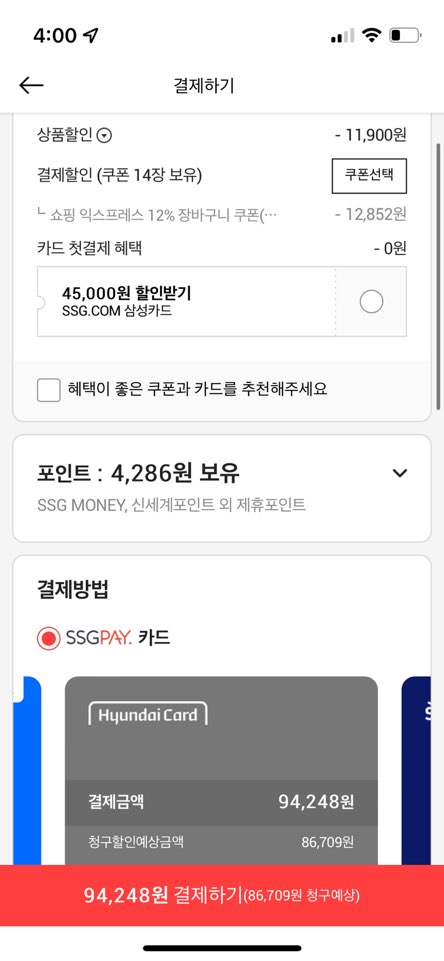Tap the 포인트 : 4,286원 보유 header

tap(138, 473)
